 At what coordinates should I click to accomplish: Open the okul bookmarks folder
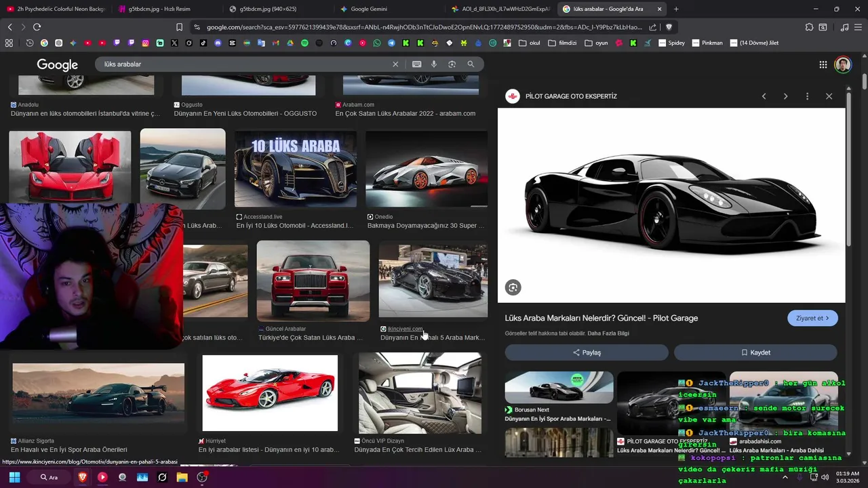(529, 43)
